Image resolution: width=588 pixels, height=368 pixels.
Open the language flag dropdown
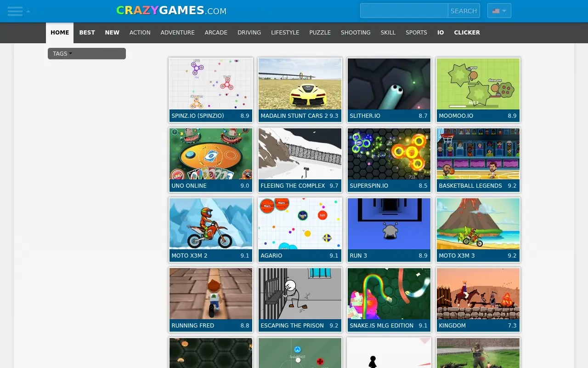click(x=499, y=11)
